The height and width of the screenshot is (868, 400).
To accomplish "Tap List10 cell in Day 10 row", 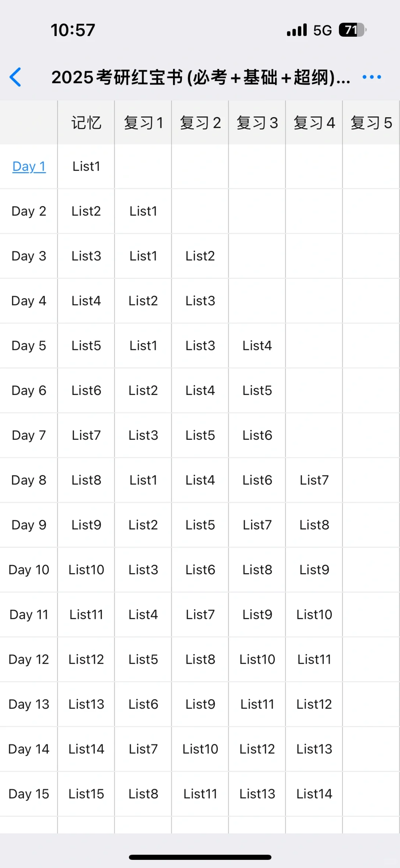I will coord(86,570).
